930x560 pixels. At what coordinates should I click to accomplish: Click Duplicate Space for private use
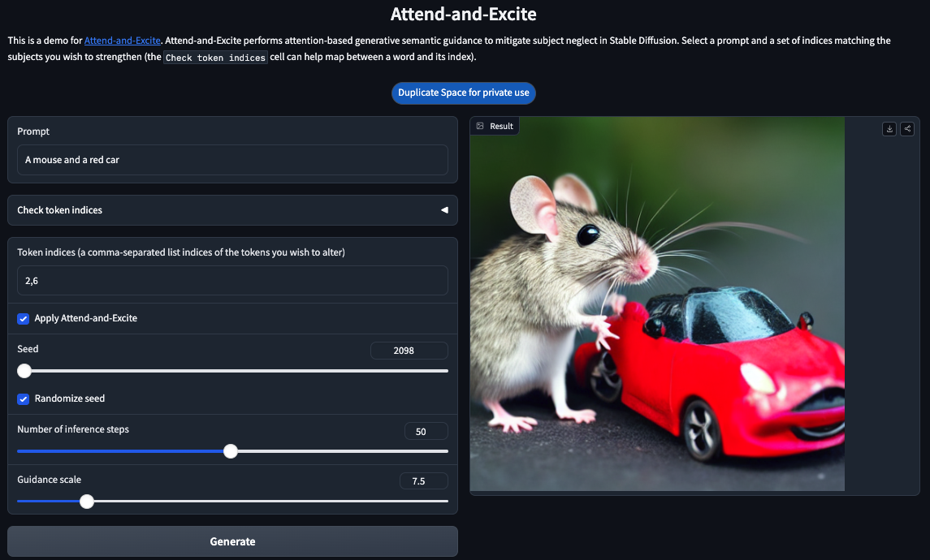pos(463,93)
